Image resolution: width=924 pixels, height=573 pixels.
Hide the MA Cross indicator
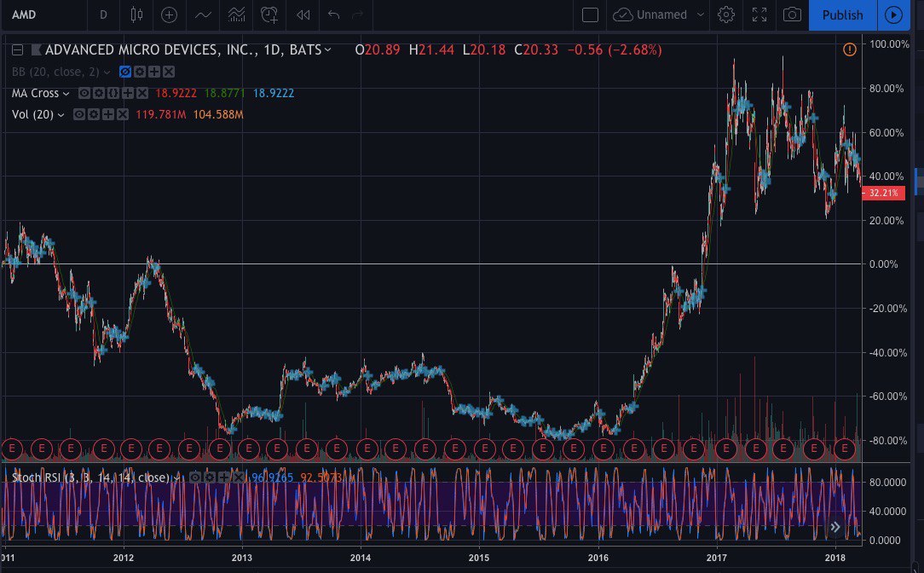84,93
